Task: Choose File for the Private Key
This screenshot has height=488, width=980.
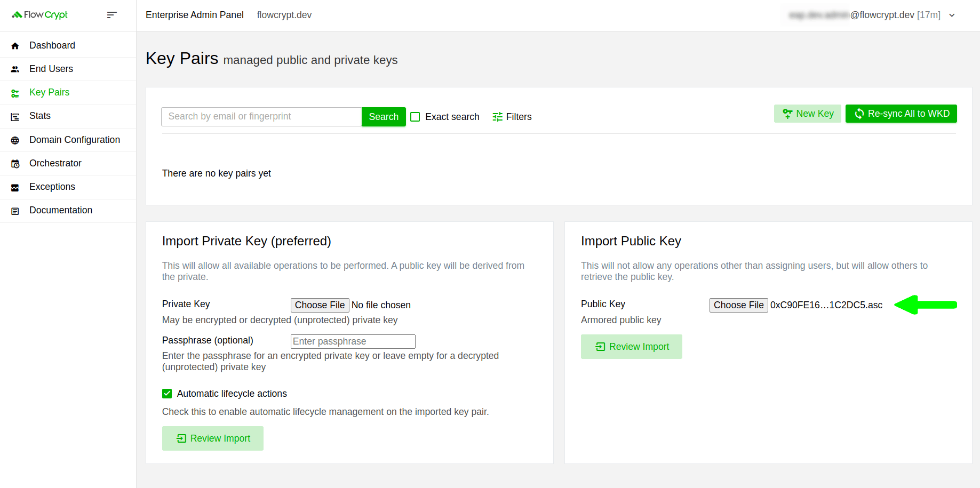Action: click(x=320, y=305)
